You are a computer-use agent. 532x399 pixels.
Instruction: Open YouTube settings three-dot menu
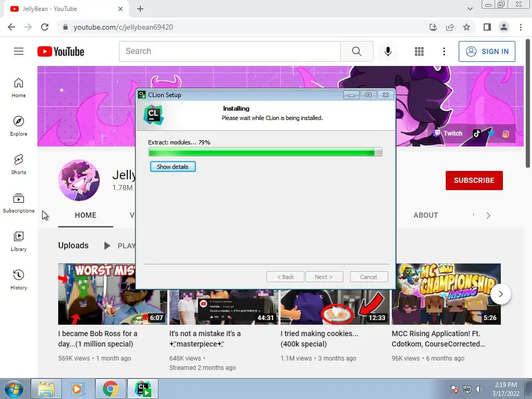(444, 51)
